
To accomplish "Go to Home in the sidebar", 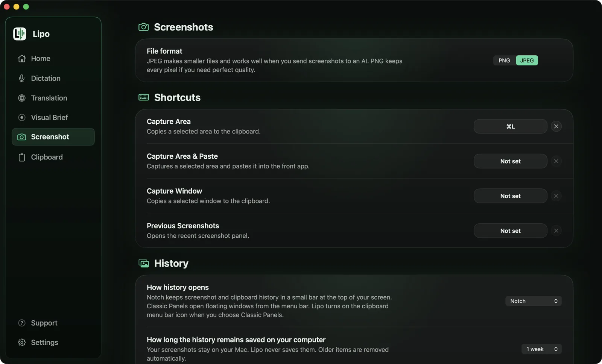I will coord(53,59).
